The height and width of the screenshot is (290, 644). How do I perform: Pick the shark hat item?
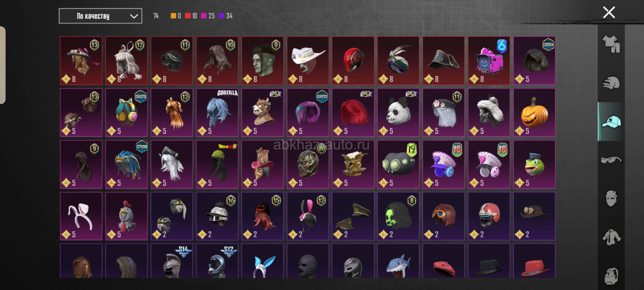tap(398, 261)
